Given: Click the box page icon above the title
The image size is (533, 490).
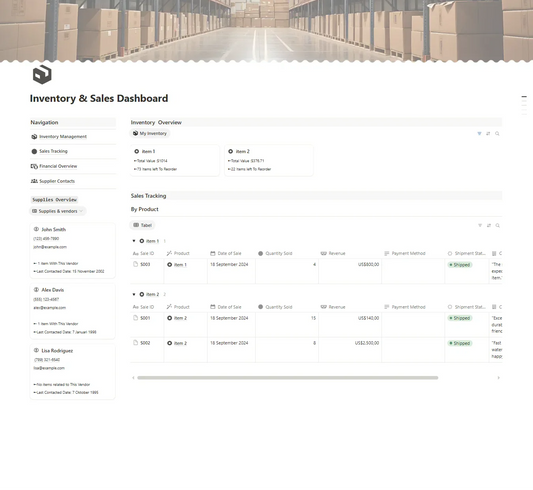Looking at the screenshot, I should (42, 74).
